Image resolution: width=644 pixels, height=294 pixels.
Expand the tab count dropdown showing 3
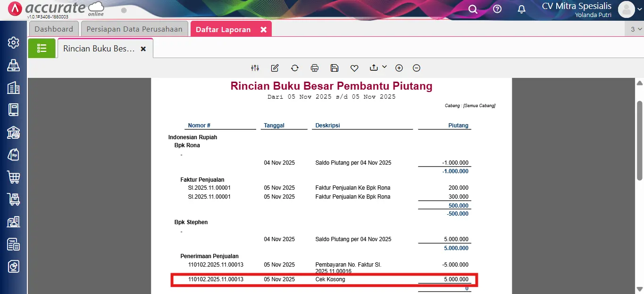point(636,29)
